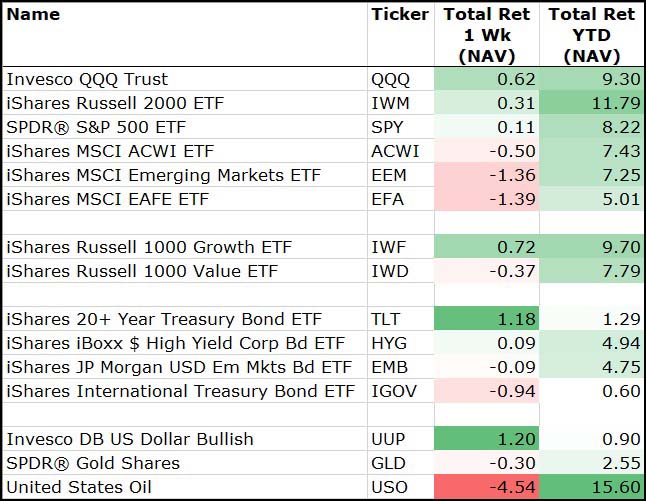Click SPDR S&P 500 ETF name
Viewport: 646px width, 501px height.
click(x=96, y=127)
